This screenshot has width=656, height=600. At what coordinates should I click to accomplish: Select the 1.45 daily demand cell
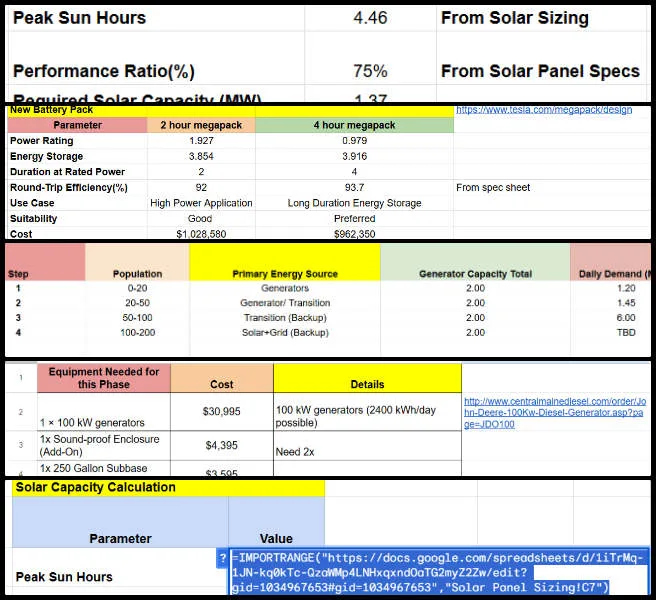coord(610,303)
